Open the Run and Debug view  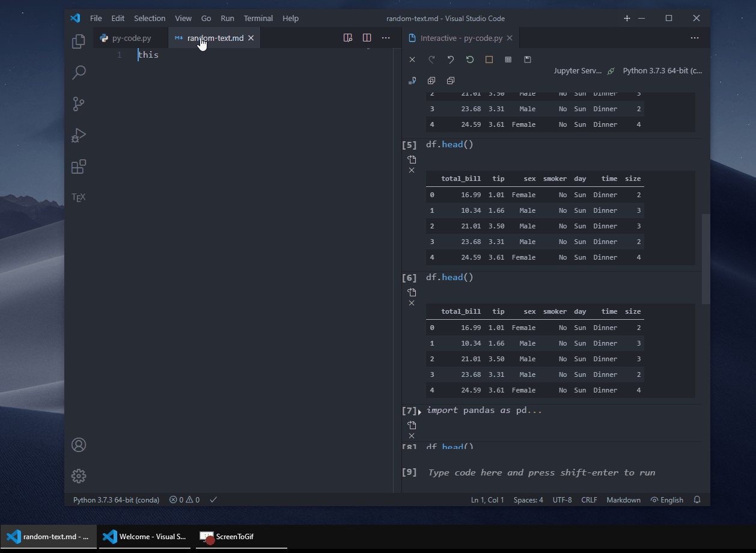[x=78, y=135]
